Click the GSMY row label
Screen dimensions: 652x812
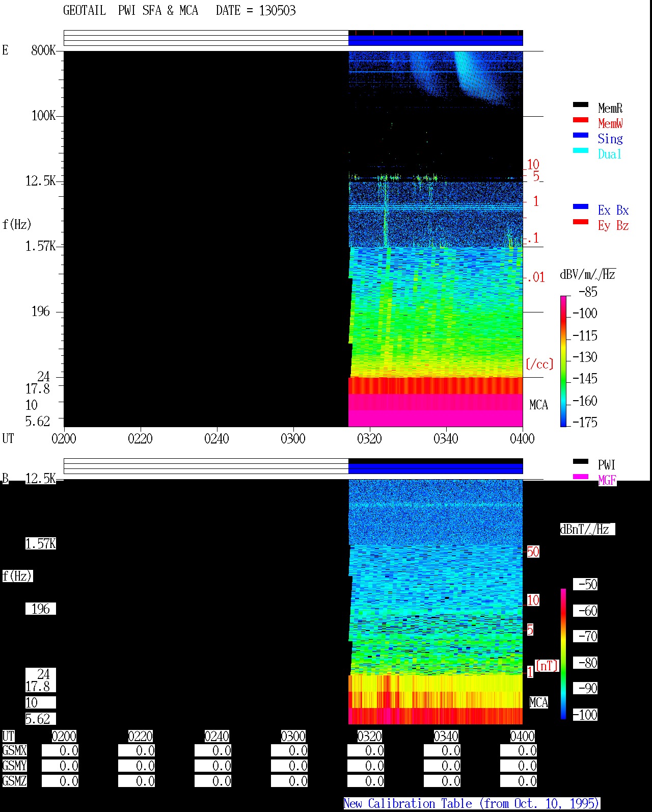tap(14, 766)
